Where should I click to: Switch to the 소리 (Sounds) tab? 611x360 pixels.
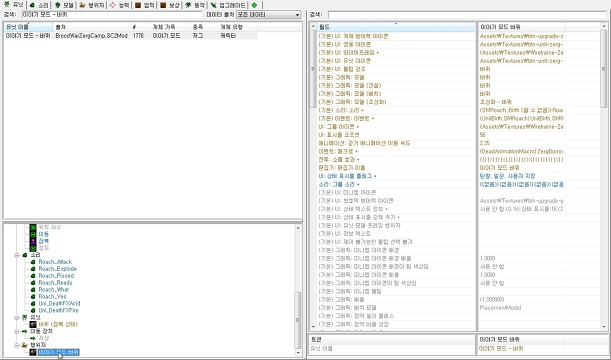(x=39, y=5)
